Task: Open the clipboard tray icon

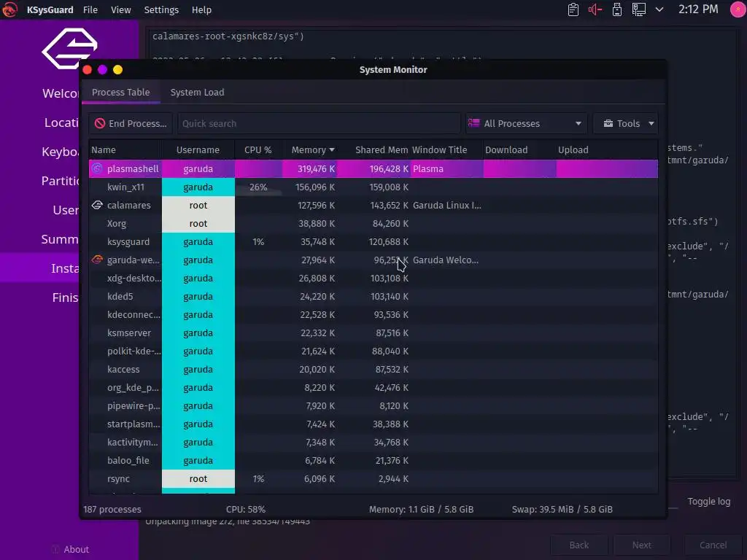Action: [x=573, y=9]
